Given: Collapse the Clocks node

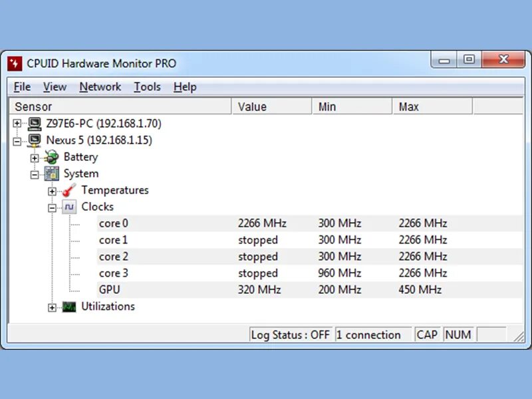Looking at the screenshot, I should (52, 207).
